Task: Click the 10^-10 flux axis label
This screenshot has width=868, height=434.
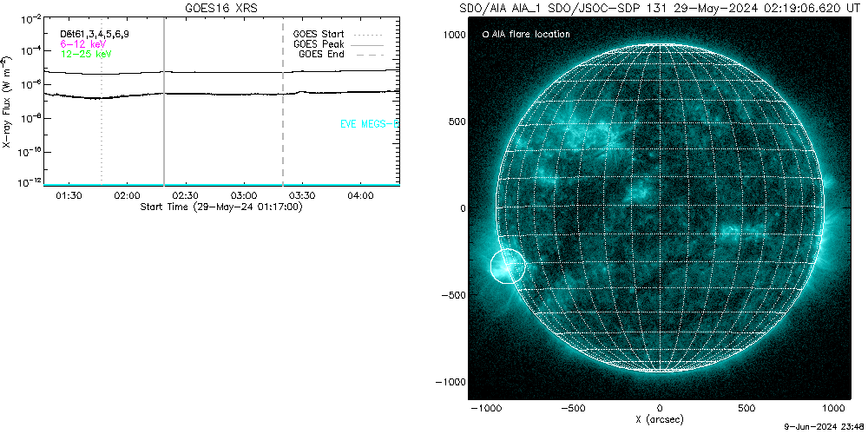Action: click(x=29, y=152)
